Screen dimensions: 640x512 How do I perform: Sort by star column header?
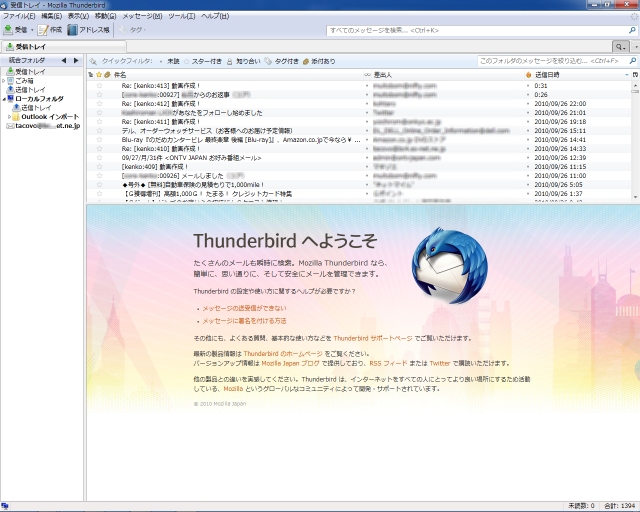(99, 75)
